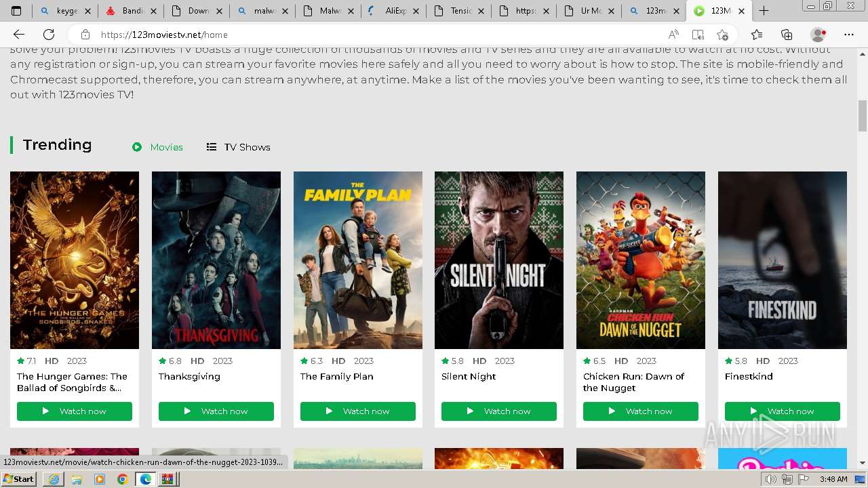Open the Thanksgiving title link
This screenshot has width=868, height=488.
click(x=189, y=377)
